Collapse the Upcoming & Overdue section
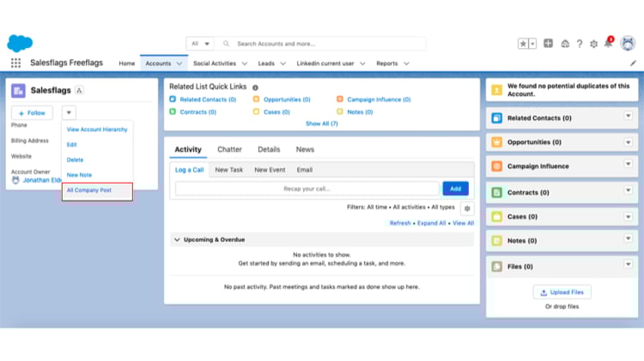The width and height of the screenshot is (644, 361). (x=177, y=239)
